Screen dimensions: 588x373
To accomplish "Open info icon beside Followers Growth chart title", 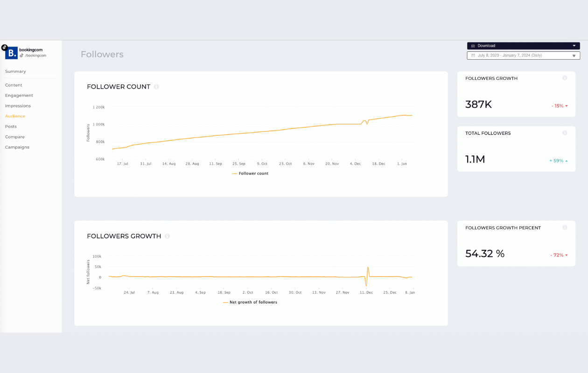I will (167, 236).
